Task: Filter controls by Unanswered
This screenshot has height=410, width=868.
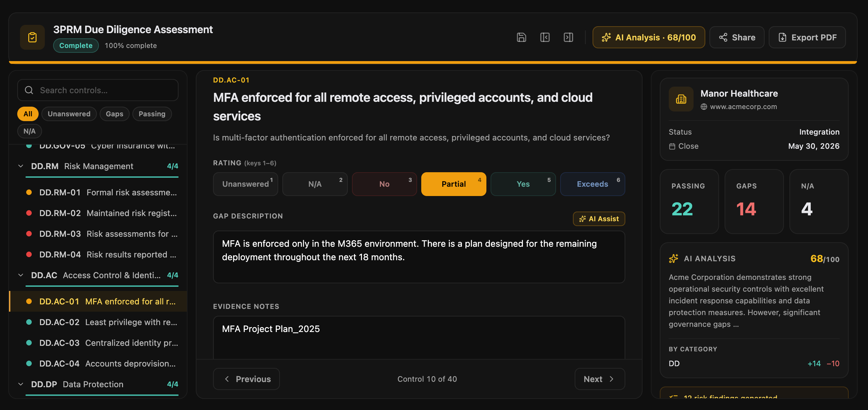Action: (x=69, y=114)
